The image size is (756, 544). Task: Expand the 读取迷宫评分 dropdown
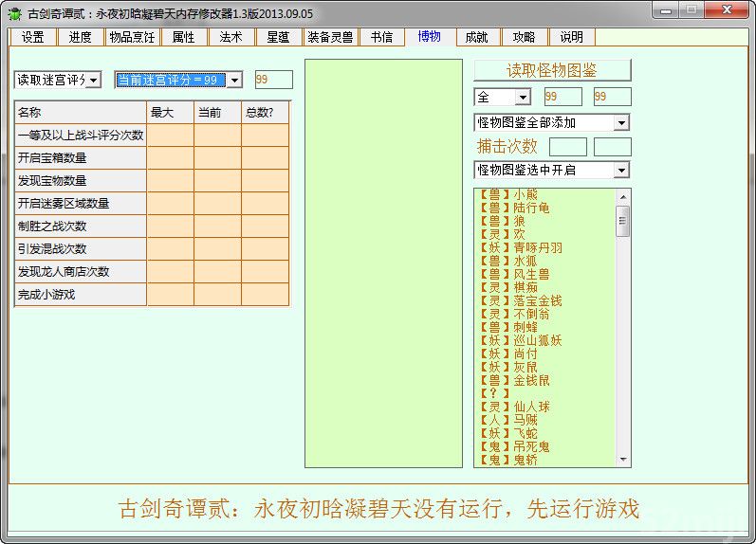pyautogui.click(x=94, y=80)
